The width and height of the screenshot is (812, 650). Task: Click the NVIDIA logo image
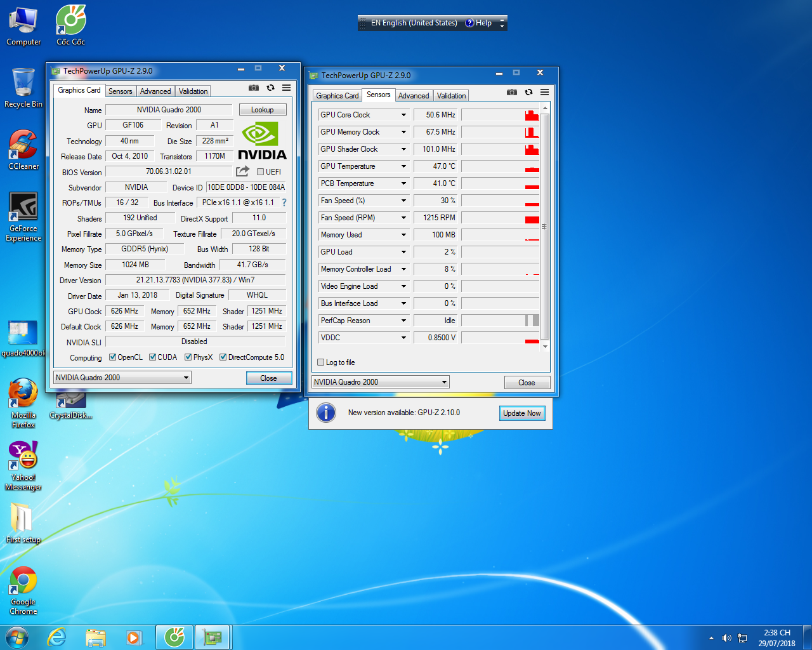click(x=262, y=141)
